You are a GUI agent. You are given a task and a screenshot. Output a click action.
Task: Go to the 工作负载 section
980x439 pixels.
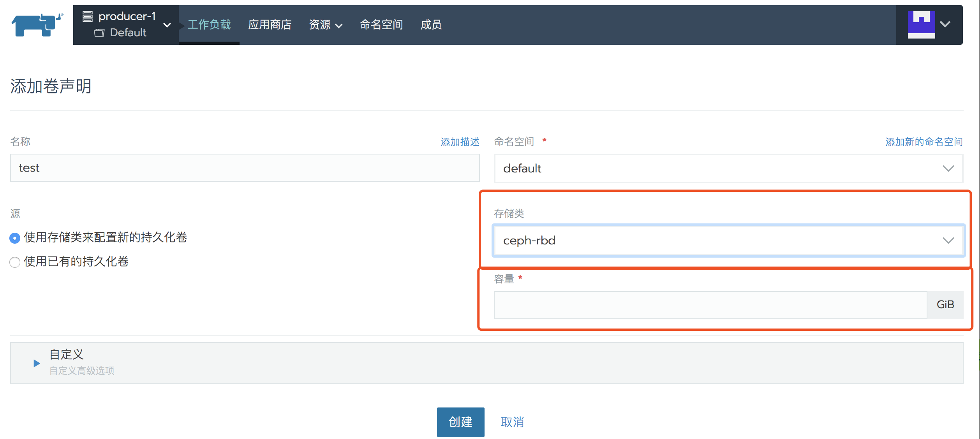coord(209,25)
